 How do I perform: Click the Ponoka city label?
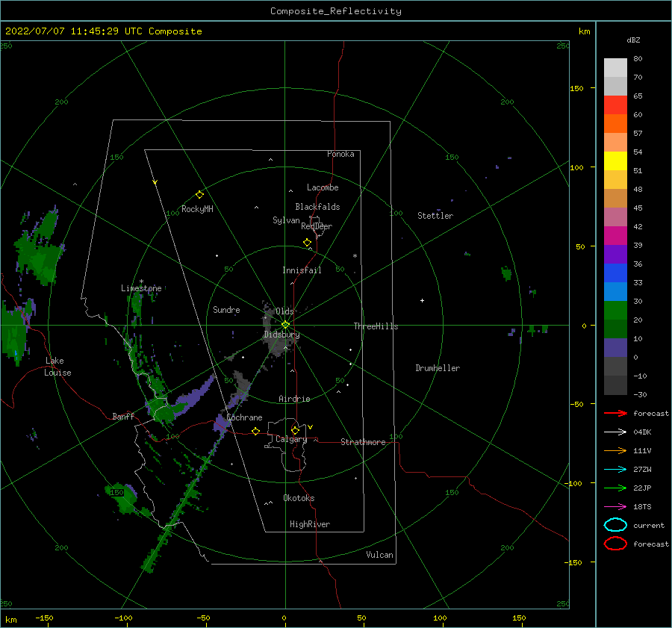click(x=340, y=154)
